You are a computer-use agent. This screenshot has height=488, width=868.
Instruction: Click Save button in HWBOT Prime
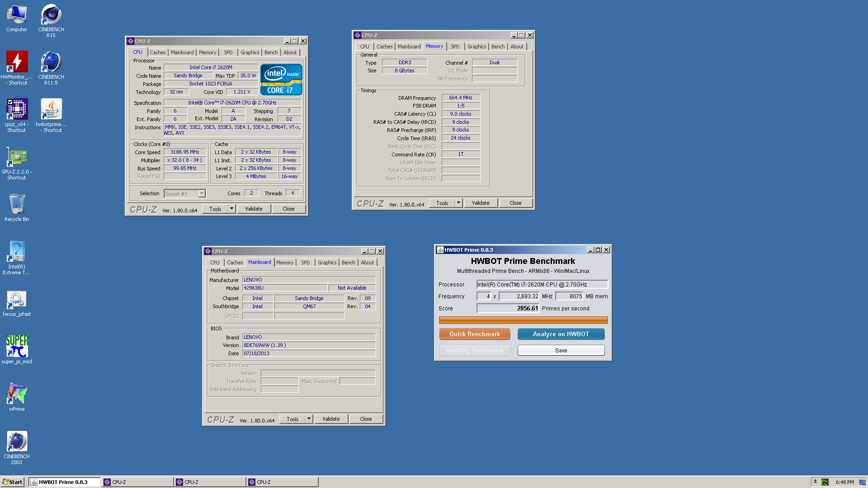[561, 350]
